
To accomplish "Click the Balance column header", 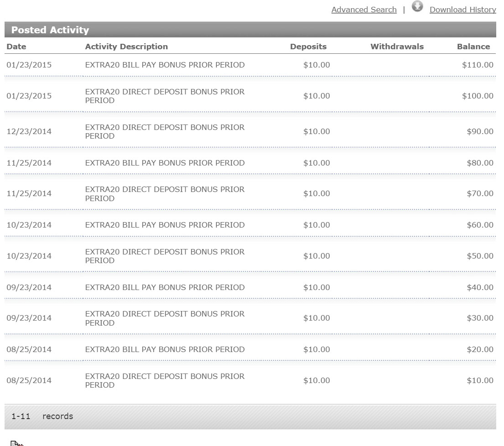I will click(x=473, y=47).
